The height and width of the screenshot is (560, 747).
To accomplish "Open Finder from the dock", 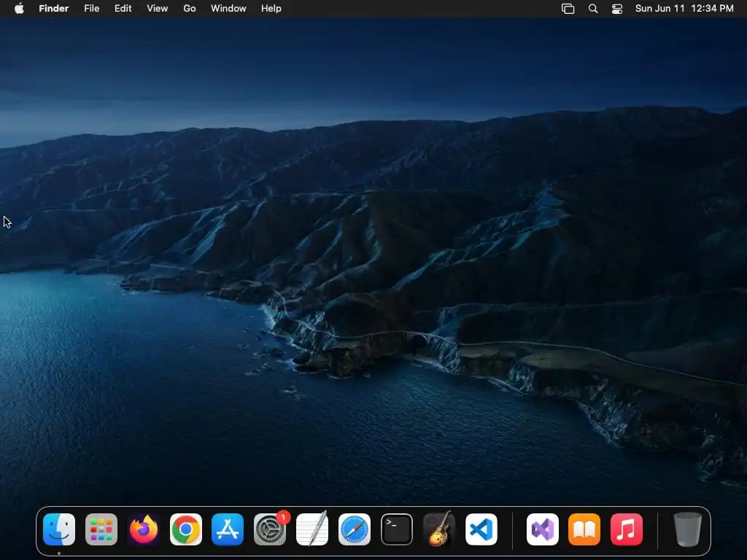I will click(59, 529).
